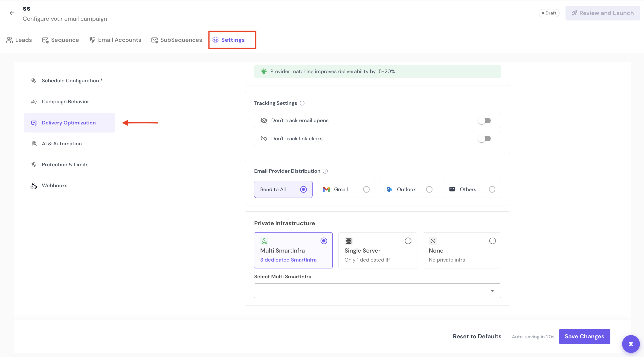Click the Sequence envelope icon
The image size is (644, 357).
point(45,40)
